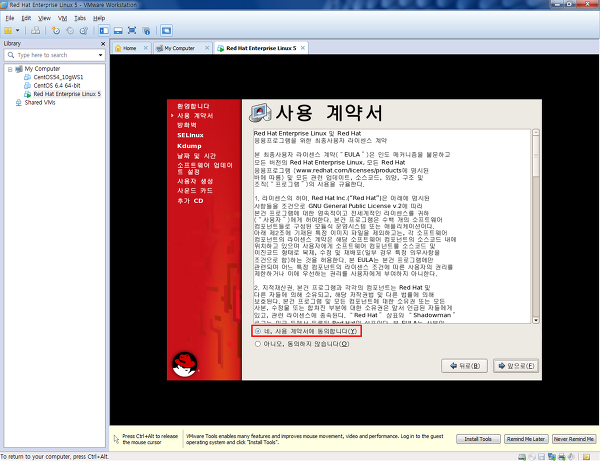Close the Home tab
The image size is (600, 461).
click(x=146, y=48)
